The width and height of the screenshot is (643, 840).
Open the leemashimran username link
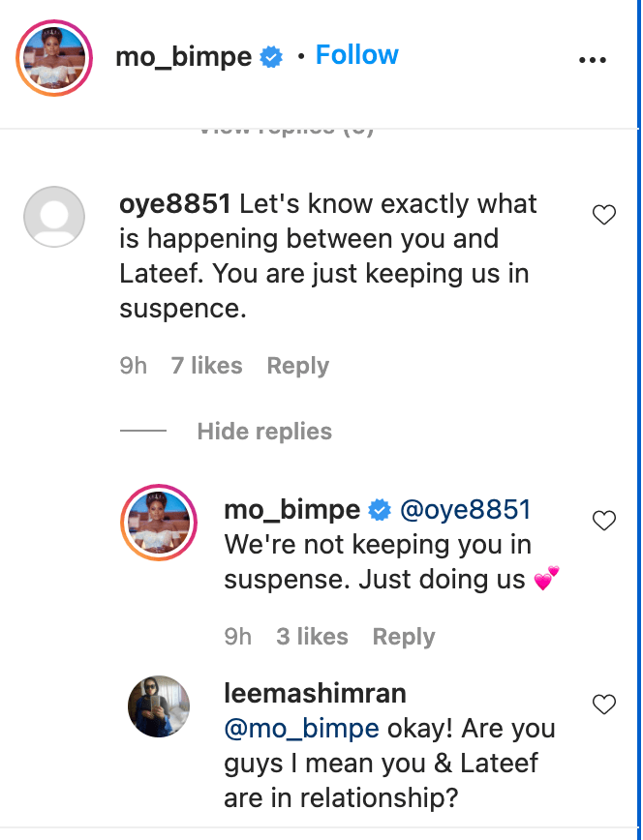315,693
